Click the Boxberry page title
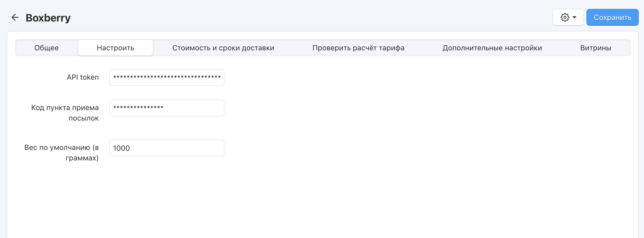 click(48, 18)
